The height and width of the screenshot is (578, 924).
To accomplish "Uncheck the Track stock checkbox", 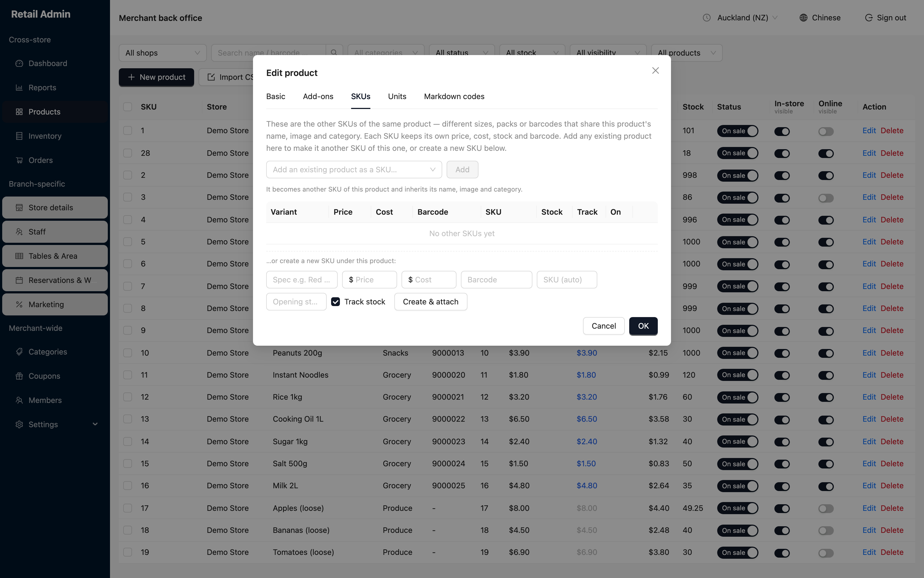I will pyautogui.click(x=335, y=302).
